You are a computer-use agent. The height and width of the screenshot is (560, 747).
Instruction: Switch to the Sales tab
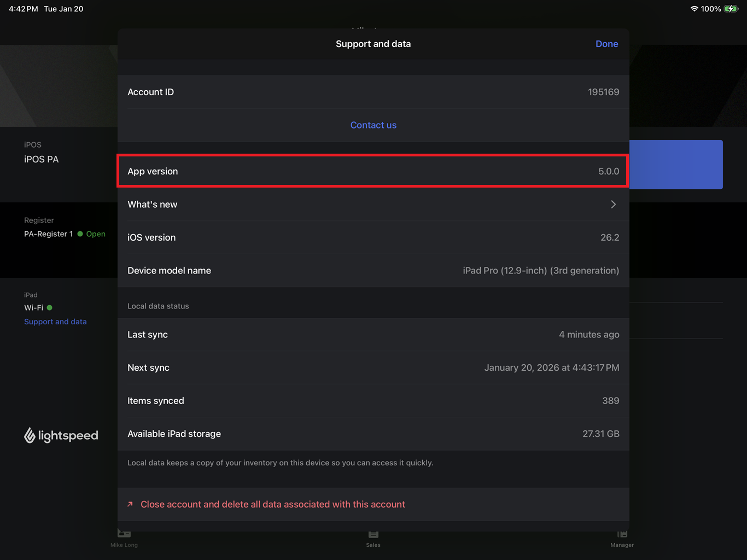(373, 538)
